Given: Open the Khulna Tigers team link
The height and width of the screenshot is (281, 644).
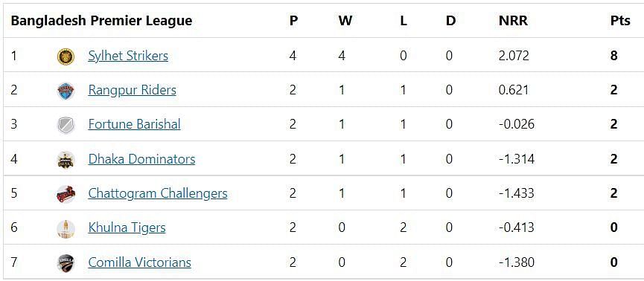Looking at the screenshot, I should [127, 227].
